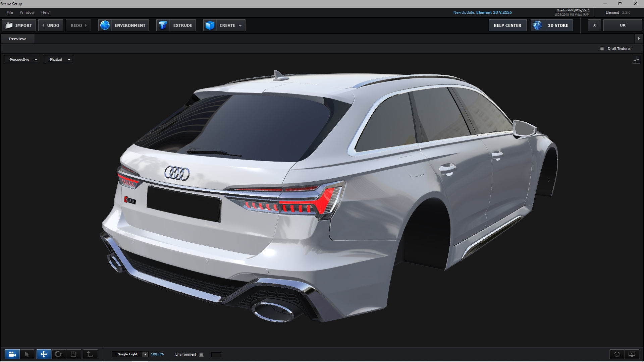Select the Preview tab
This screenshot has width=644, height=362.
pyautogui.click(x=17, y=39)
